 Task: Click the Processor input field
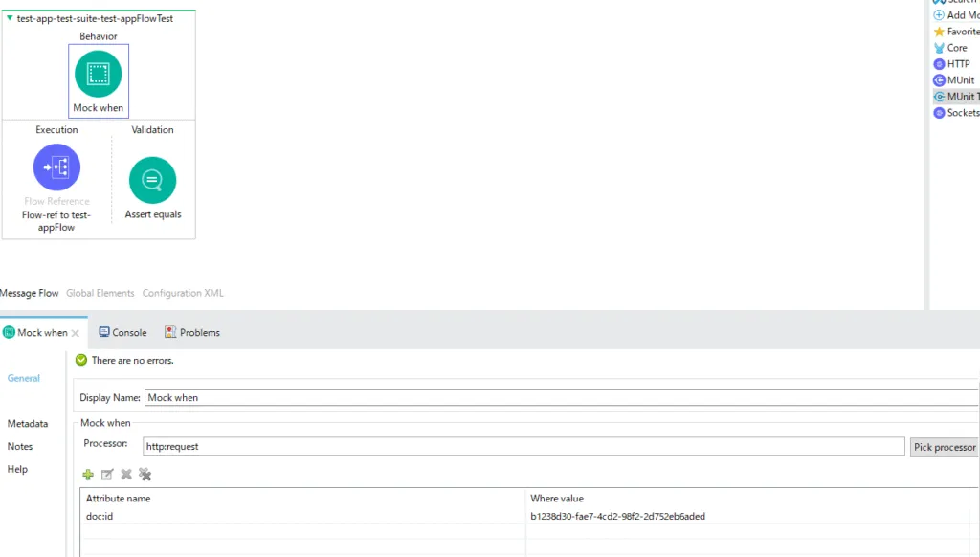click(x=523, y=446)
